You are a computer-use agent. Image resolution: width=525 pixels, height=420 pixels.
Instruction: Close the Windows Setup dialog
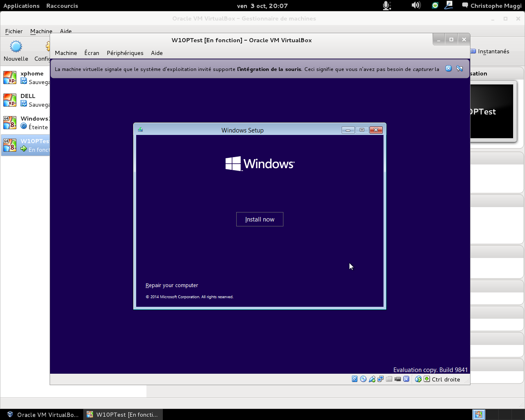tap(376, 130)
